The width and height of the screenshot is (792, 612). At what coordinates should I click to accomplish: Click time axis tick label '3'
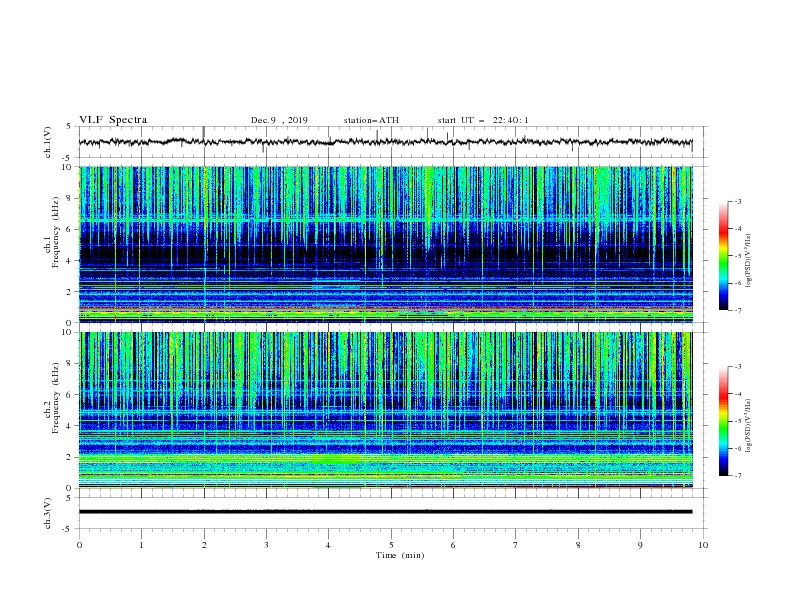point(266,545)
